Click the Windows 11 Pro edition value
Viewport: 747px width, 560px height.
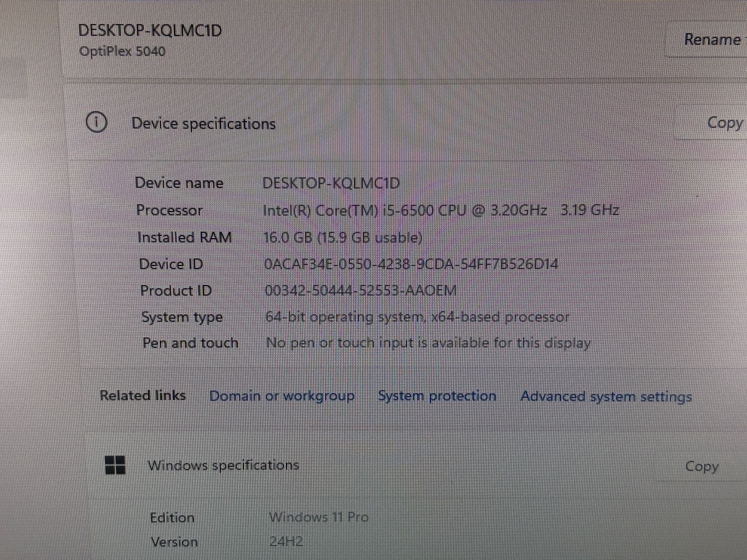(x=319, y=517)
